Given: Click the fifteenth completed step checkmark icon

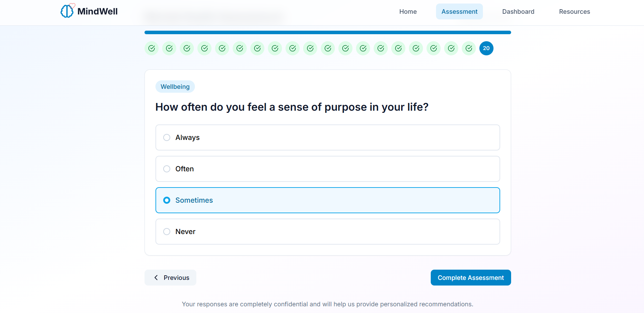Looking at the screenshot, I should [x=398, y=48].
